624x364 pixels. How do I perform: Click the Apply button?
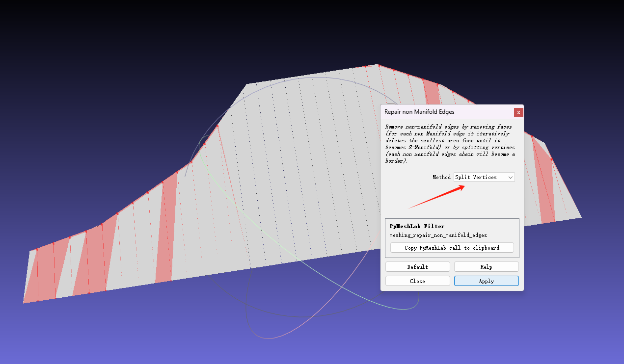click(486, 281)
